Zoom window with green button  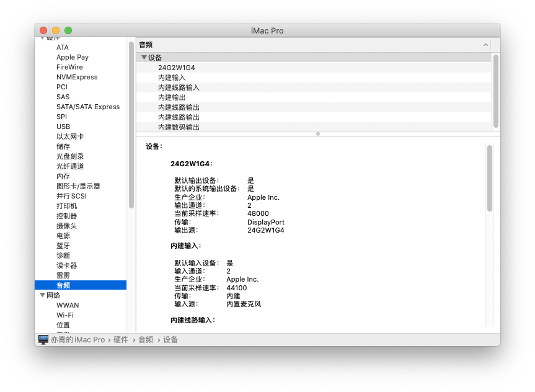68,30
